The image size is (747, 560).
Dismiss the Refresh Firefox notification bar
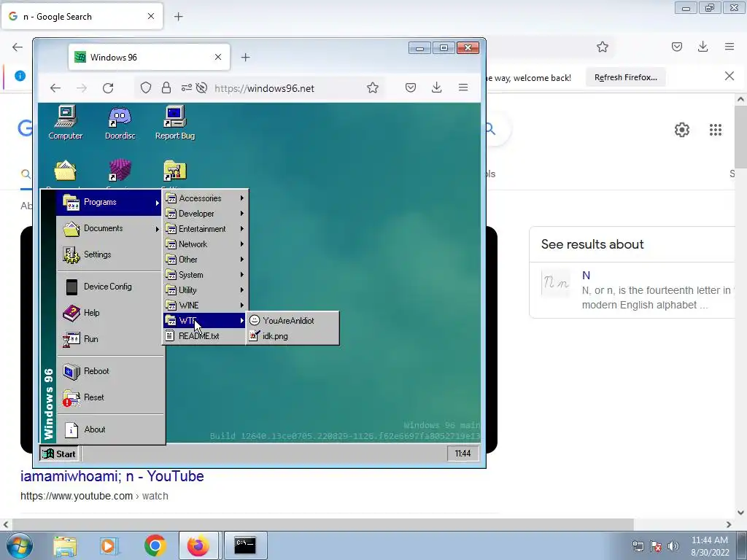729,76
